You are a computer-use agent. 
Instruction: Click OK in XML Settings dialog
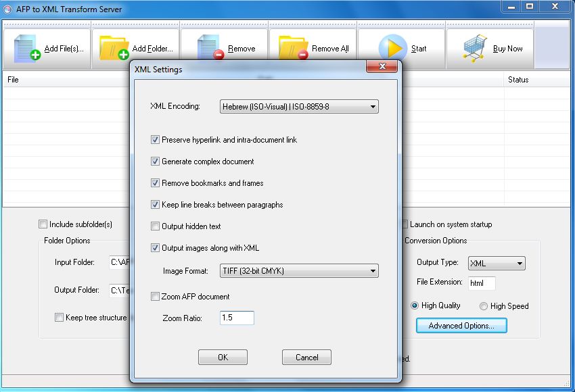coord(223,358)
